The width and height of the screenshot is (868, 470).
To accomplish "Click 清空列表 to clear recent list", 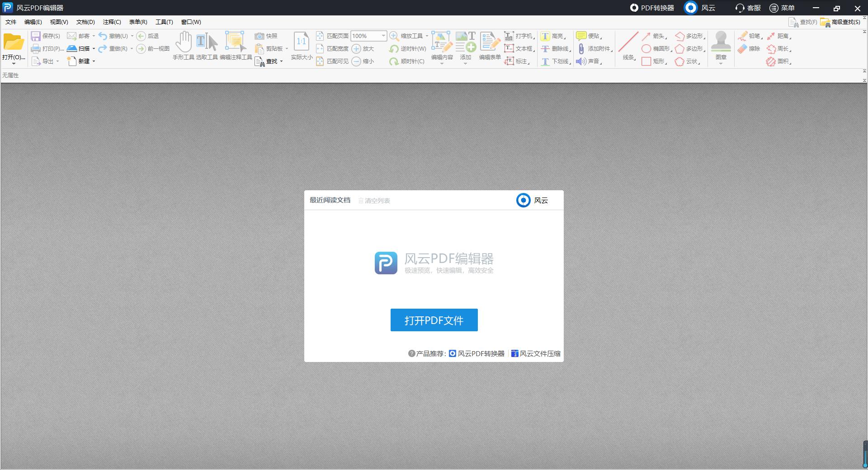I will coord(374,201).
